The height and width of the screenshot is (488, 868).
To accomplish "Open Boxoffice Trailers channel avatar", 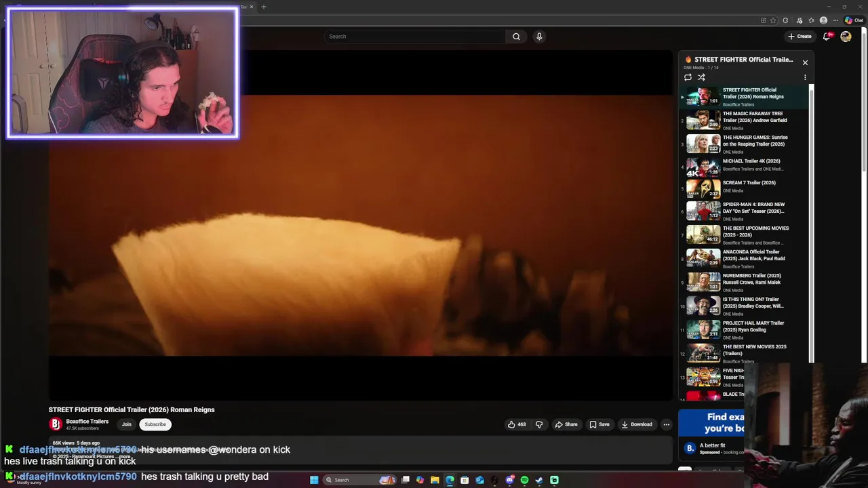I will (56, 424).
